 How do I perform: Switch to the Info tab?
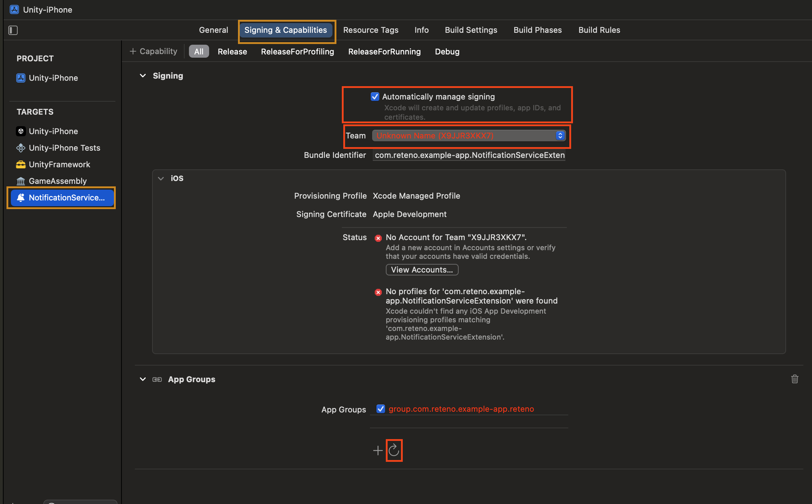(x=422, y=30)
